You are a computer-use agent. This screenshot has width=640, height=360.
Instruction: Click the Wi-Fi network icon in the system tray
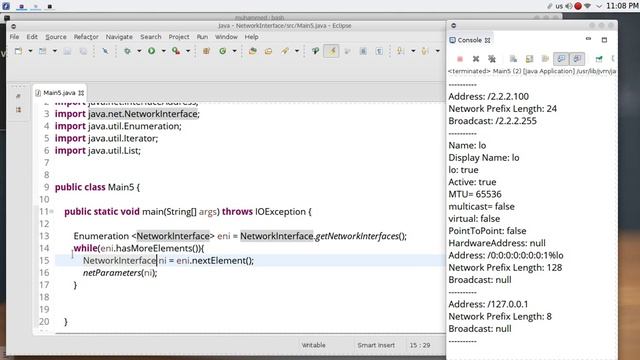587,6
